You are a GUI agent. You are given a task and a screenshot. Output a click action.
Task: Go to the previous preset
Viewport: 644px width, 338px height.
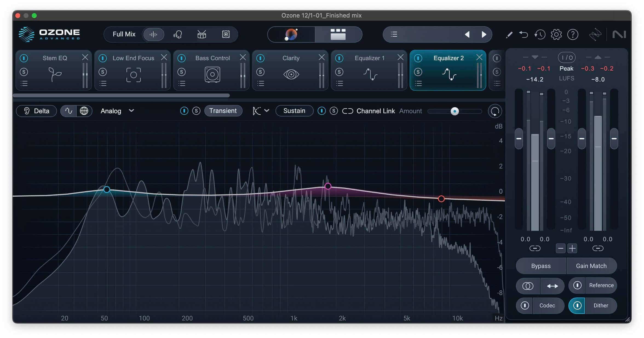pos(467,34)
